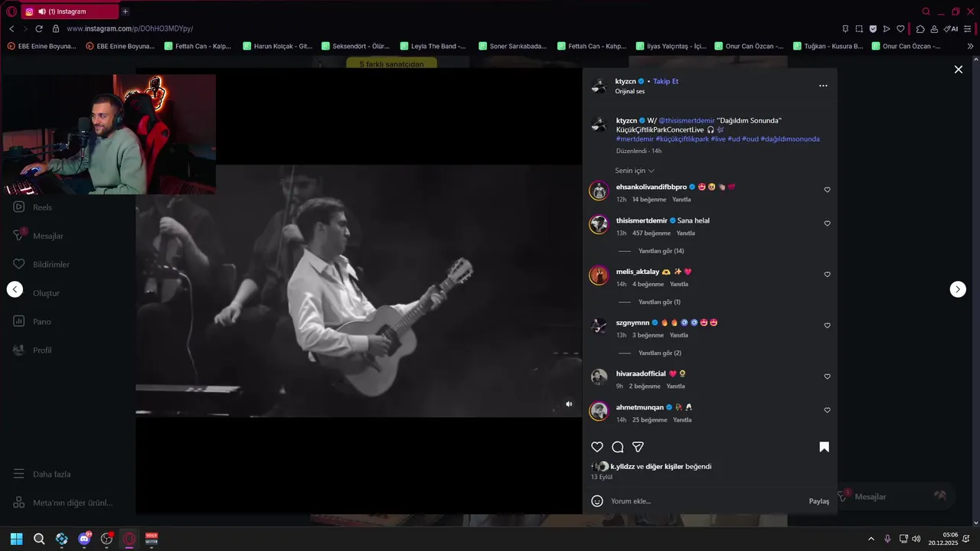Viewport: 980px width, 551px height.
Task: Toggle the saved bookmark icon
Action: pos(824,447)
